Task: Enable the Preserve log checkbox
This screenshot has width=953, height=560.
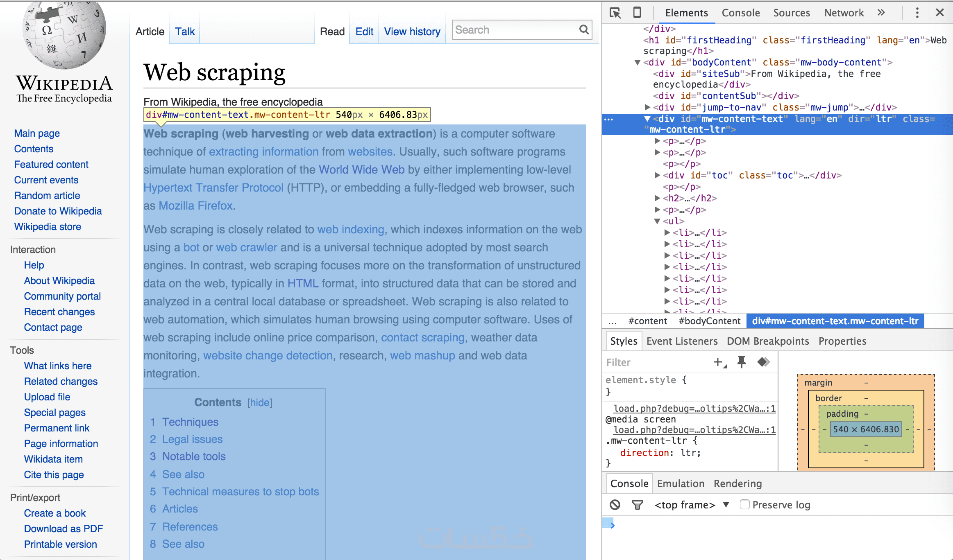Action: coord(744,504)
